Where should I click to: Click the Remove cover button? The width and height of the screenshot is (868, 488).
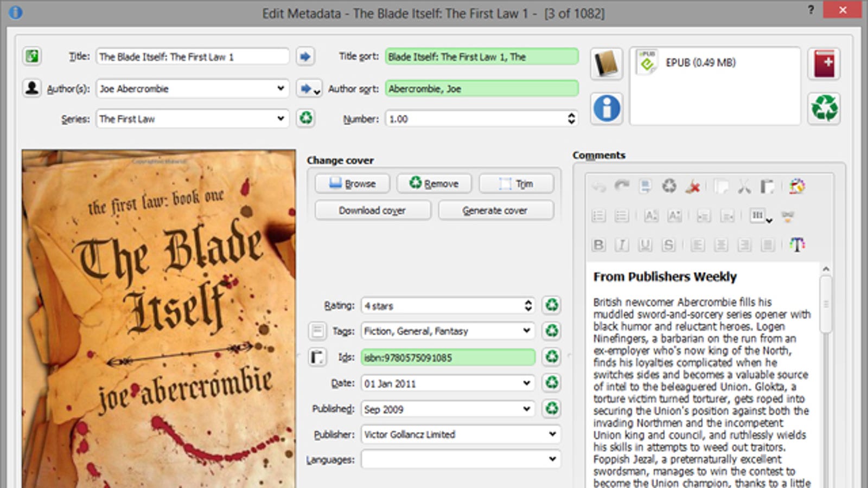tap(434, 183)
